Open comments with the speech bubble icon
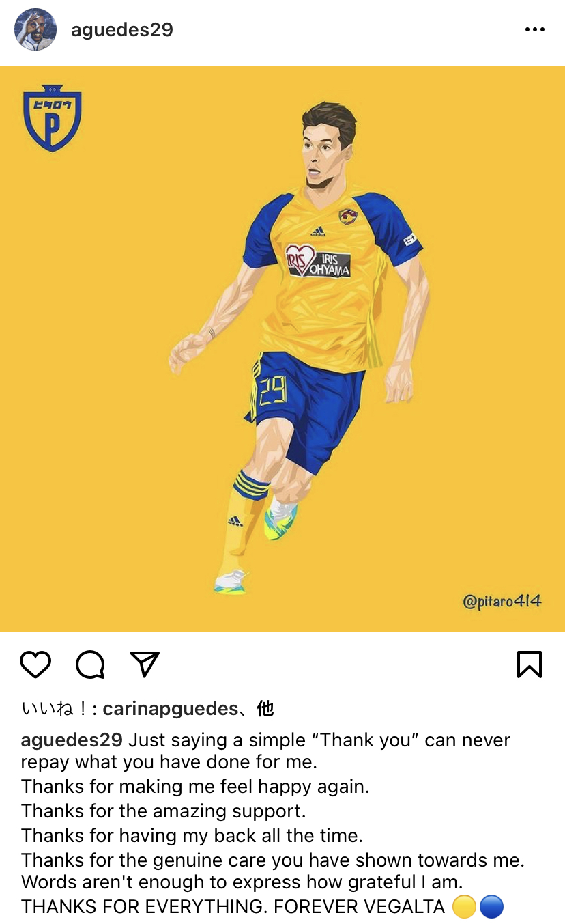 click(x=90, y=664)
